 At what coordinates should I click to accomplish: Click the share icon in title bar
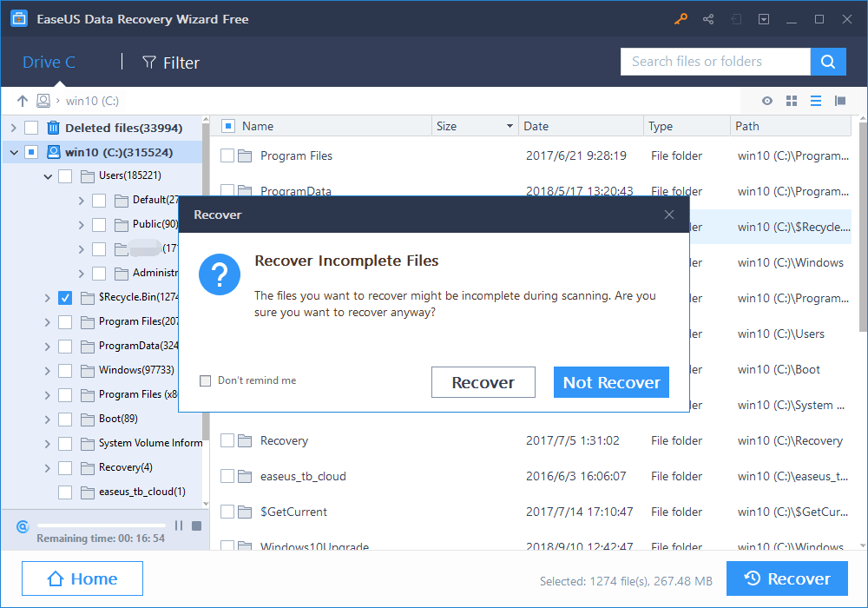click(708, 19)
